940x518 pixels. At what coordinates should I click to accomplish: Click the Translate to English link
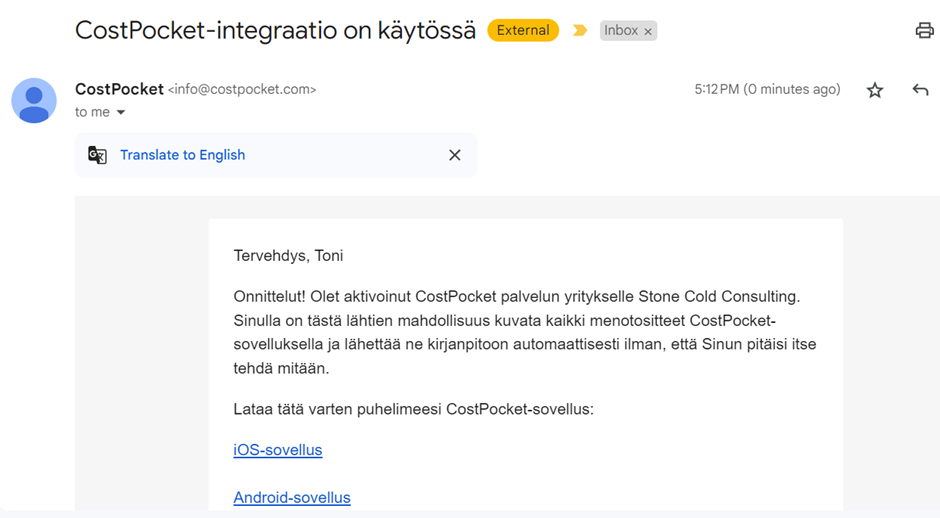pyautogui.click(x=182, y=155)
